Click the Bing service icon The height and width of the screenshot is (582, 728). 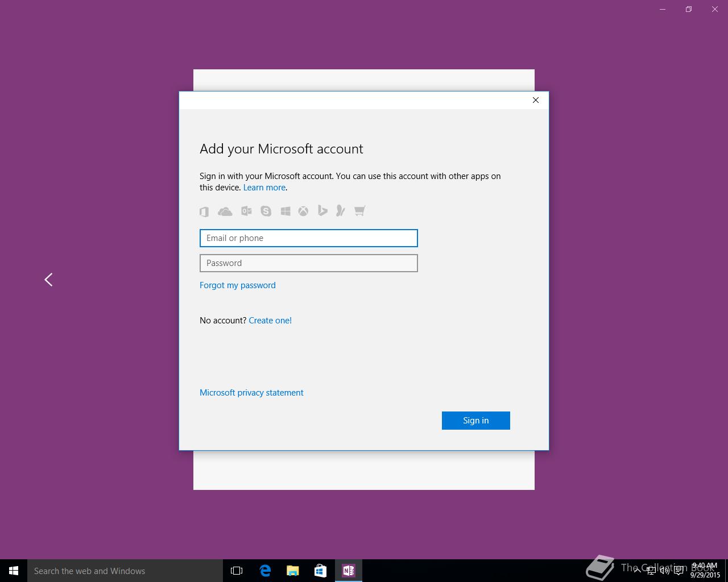322,211
